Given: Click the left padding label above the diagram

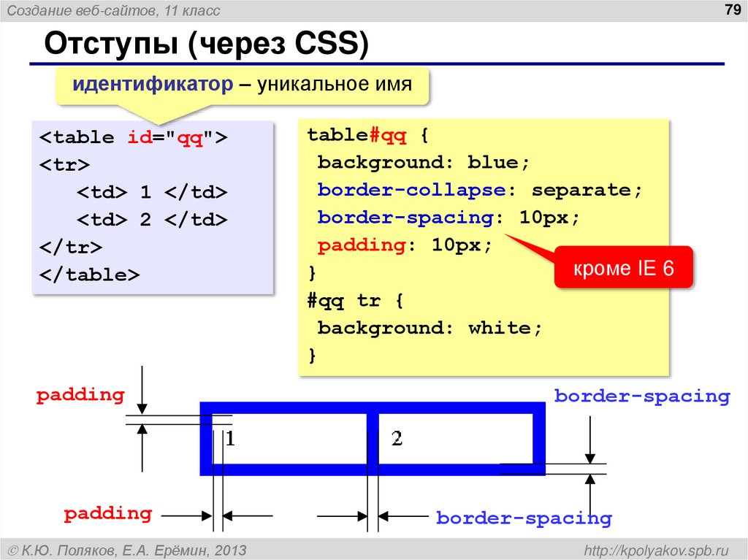Looking at the screenshot, I should [x=80, y=395].
